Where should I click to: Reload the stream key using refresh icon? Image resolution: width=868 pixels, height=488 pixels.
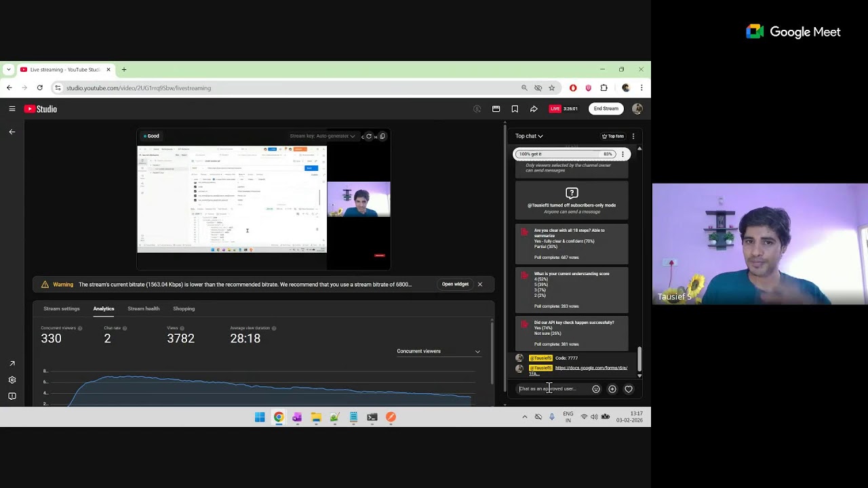pyautogui.click(x=369, y=136)
